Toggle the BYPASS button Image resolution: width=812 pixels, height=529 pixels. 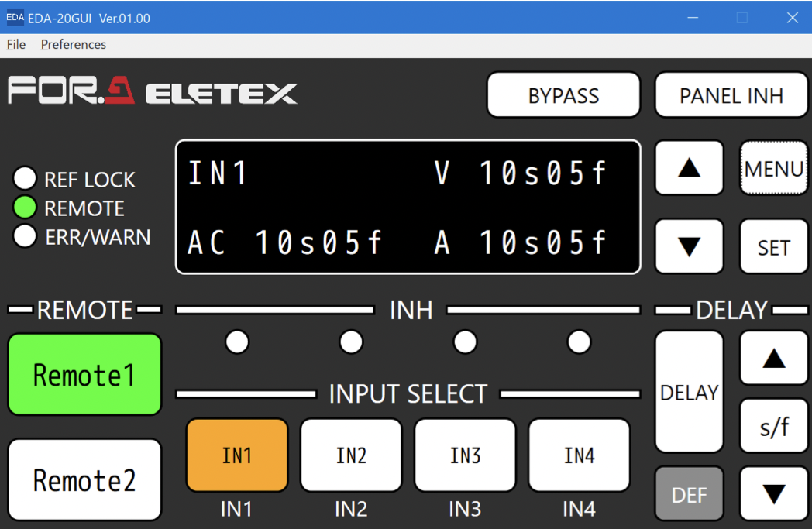(x=563, y=95)
